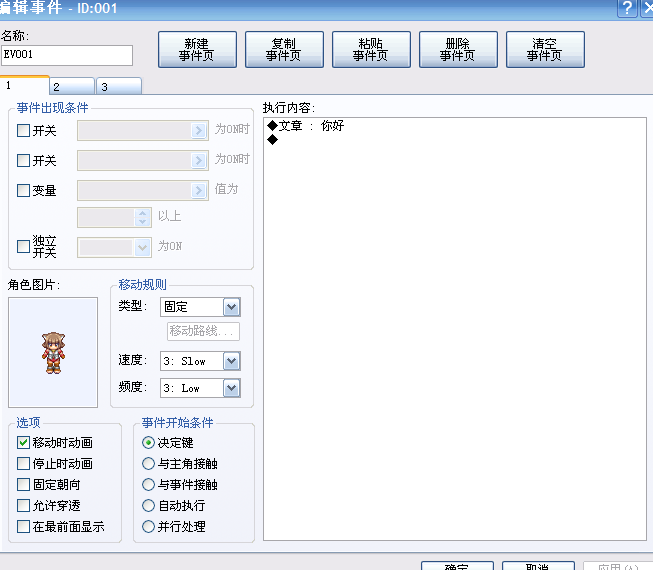Viewport: 653px width, 570px height.
Task: Select the 并行处理 trigger radio button
Action: coord(148,527)
